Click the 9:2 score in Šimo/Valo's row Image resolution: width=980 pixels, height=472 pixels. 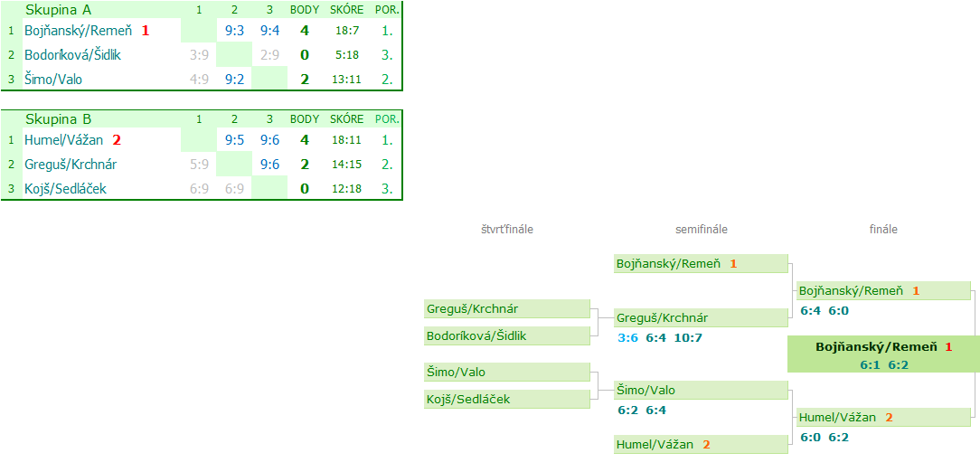[x=234, y=80]
